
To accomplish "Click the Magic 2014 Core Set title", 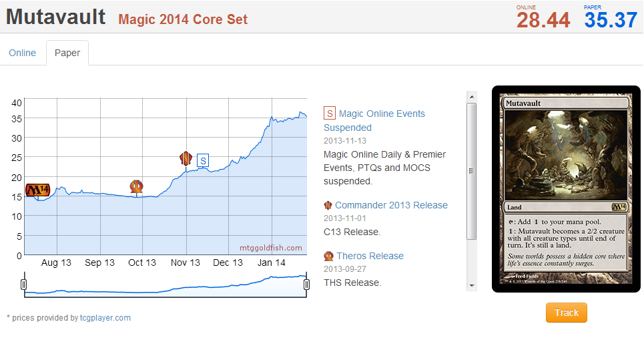I will 183,19.
